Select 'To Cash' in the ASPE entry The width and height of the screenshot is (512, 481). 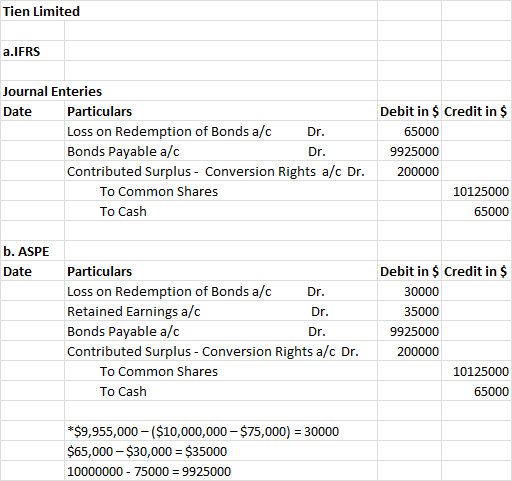[221, 391]
